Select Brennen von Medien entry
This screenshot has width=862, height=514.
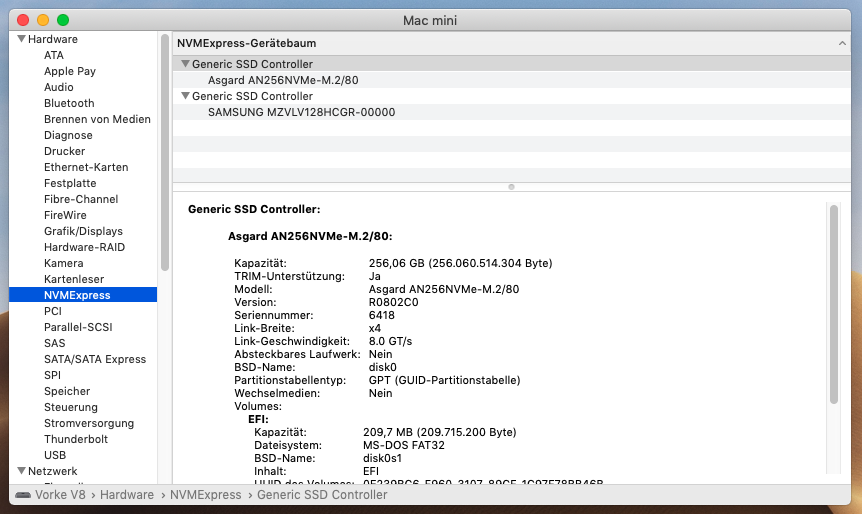(x=97, y=119)
